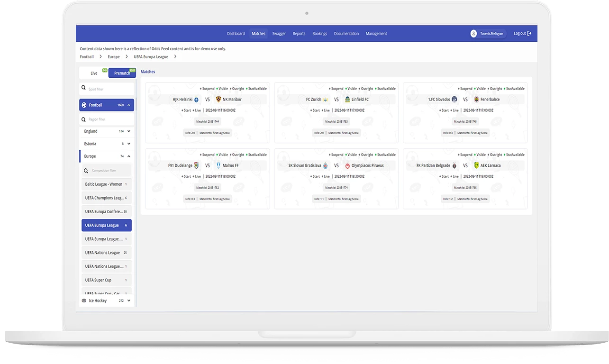This screenshot has width=609, height=364.
Task: Expand the England region list
Action: click(x=128, y=131)
